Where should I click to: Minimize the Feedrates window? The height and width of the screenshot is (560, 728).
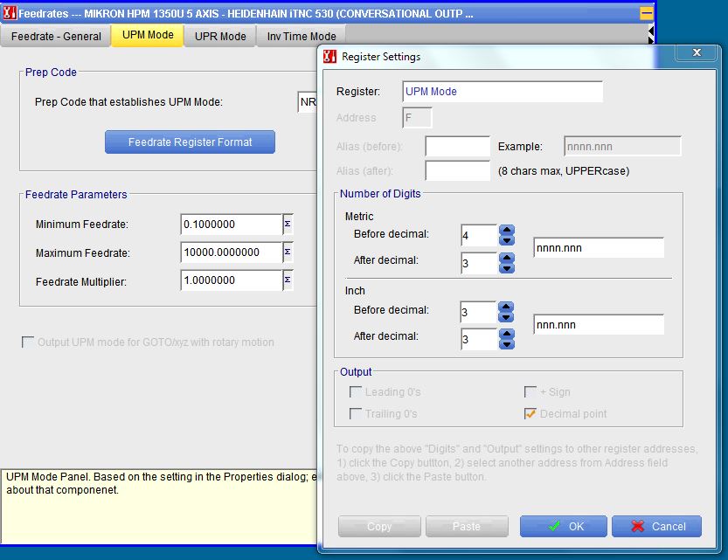coord(646,13)
